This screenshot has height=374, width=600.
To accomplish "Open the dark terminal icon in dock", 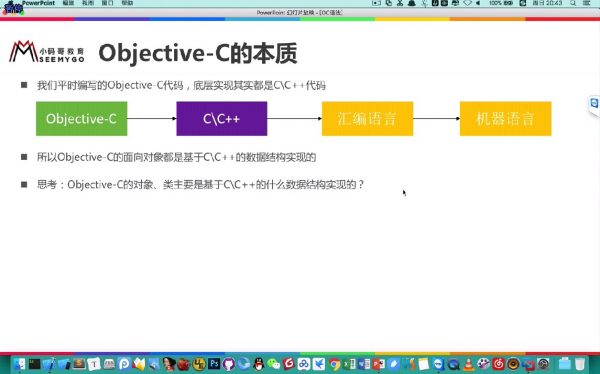I will coord(34,364).
